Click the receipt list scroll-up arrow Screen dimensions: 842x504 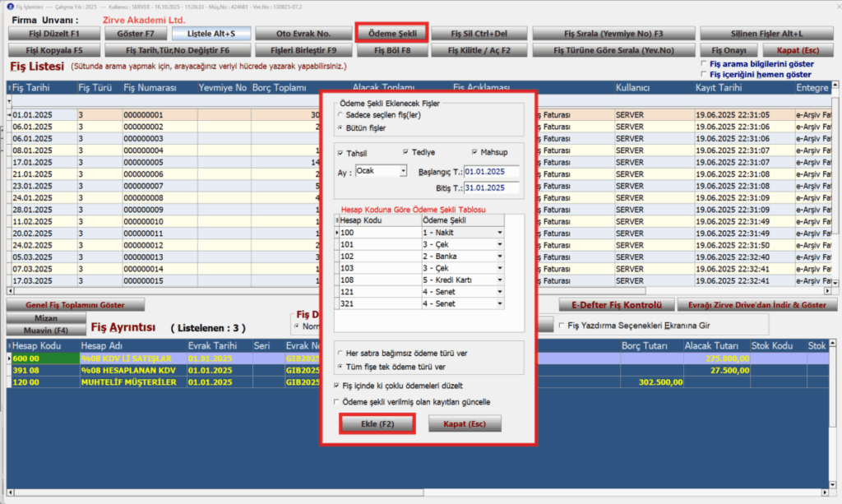tap(835, 86)
